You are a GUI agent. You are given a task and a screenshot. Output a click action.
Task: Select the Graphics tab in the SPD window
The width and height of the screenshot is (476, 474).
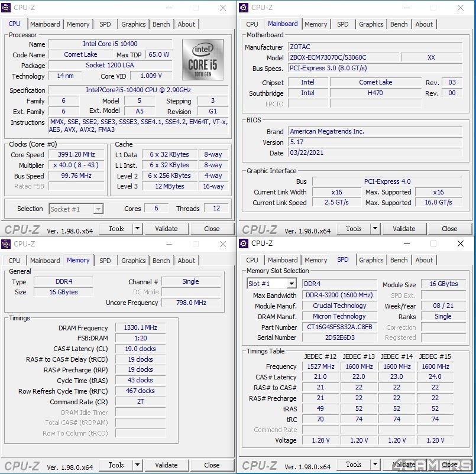371,260
